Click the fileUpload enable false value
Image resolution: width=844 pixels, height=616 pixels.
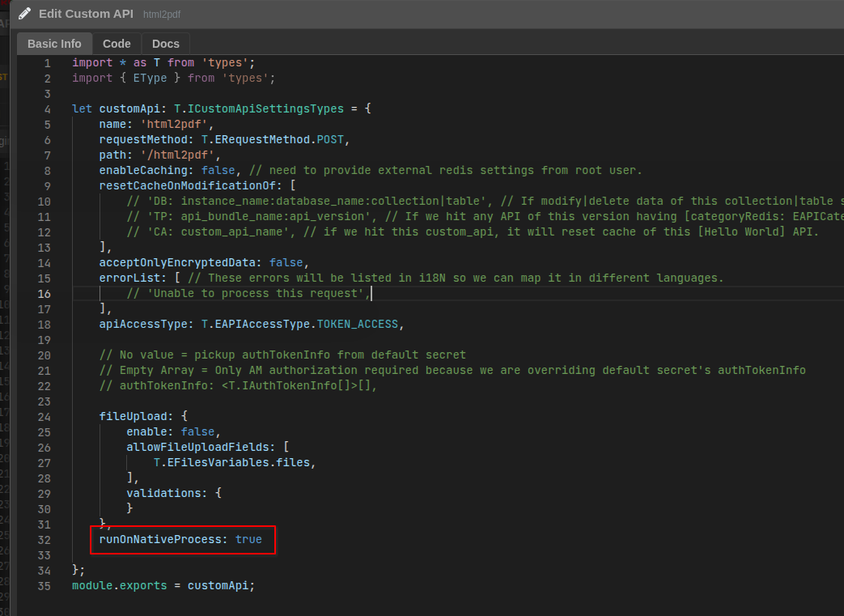point(197,432)
